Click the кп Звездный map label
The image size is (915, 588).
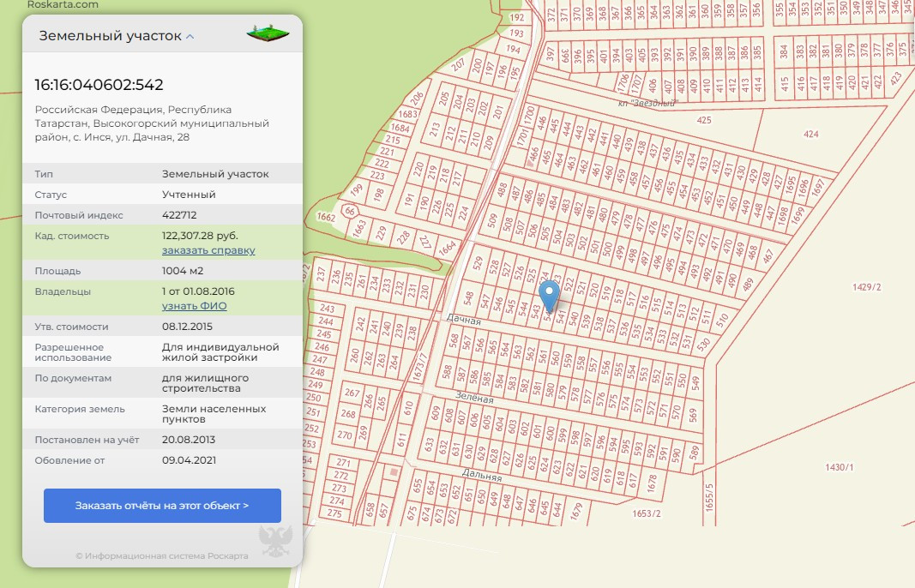tap(647, 103)
